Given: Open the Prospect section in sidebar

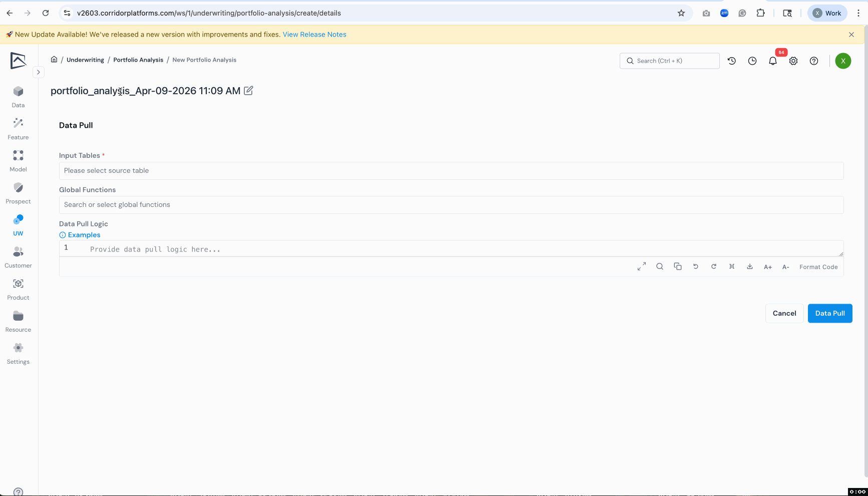Looking at the screenshot, I should click(18, 193).
